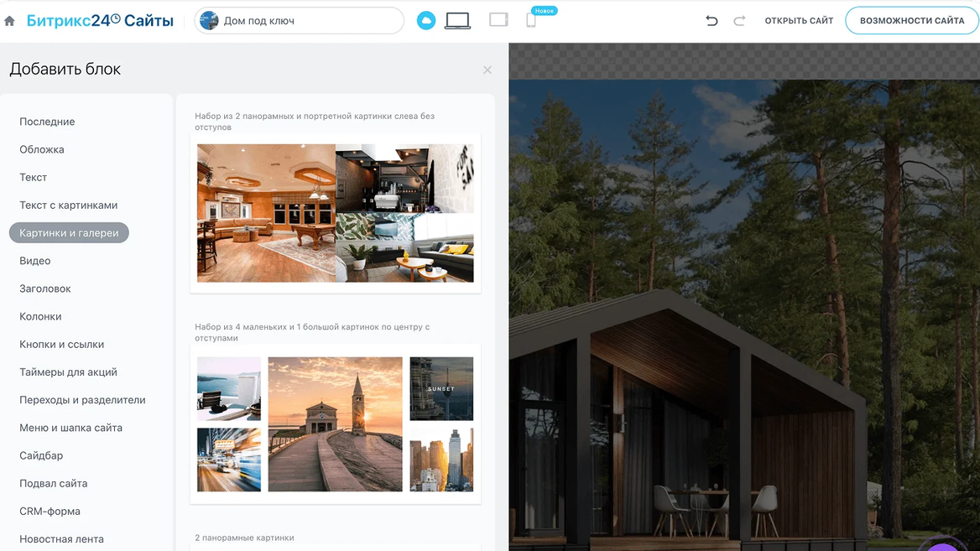The width and height of the screenshot is (980, 551).
Task: Choose Сайдбар category
Action: click(x=41, y=455)
